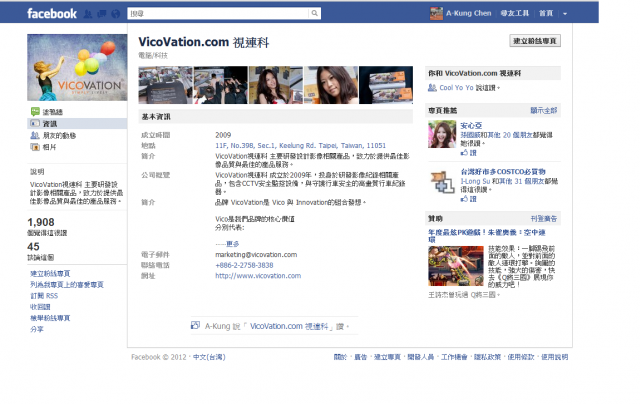The width and height of the screenshot is (640, 404).
Task: Open A-Kung Chen profile link
Action: tap(469, 13)
